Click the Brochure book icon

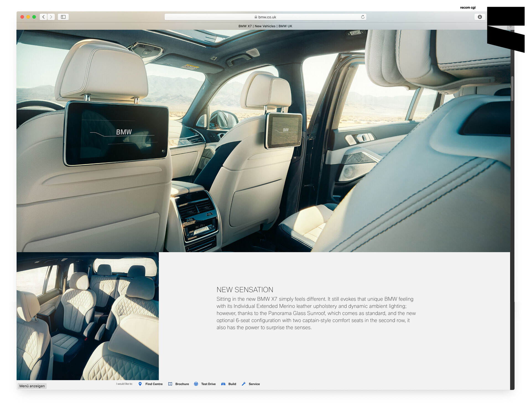tap(170, 384)
